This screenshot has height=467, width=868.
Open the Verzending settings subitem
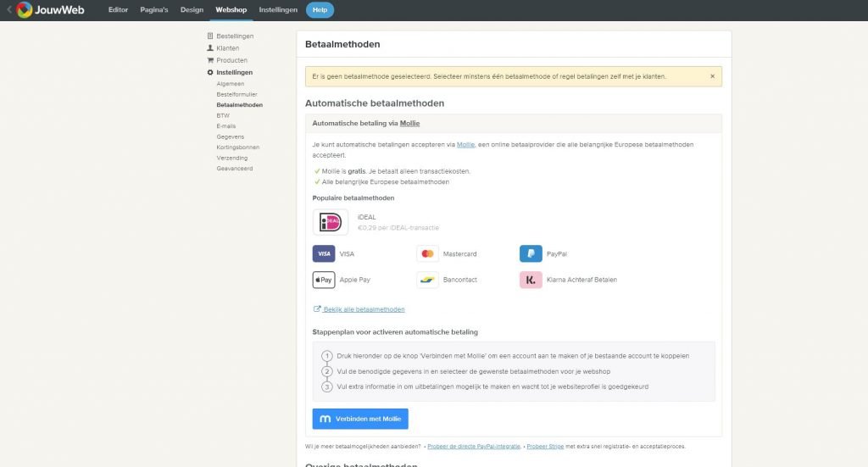coord(232,158)
